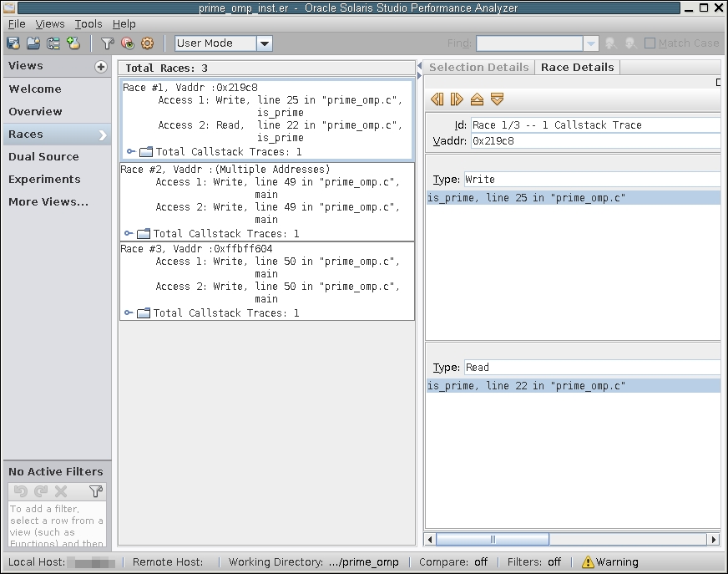Open the File menu
The height and width of the screenshot is (574, 728).
tap(17, 23)
